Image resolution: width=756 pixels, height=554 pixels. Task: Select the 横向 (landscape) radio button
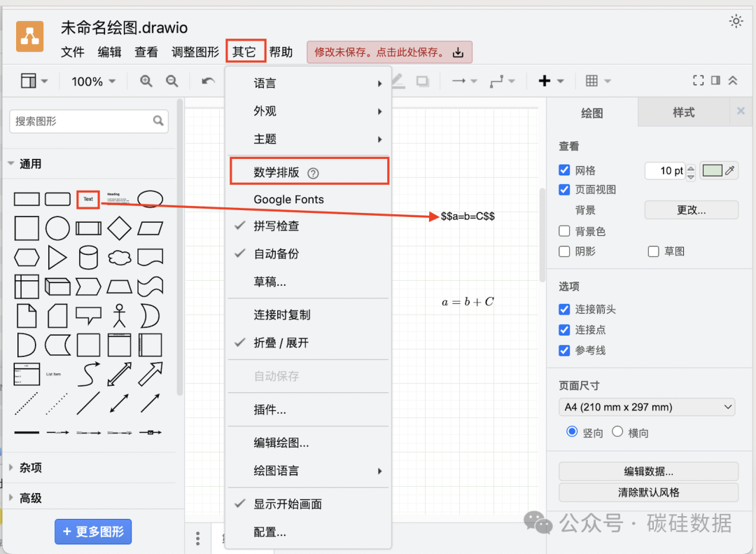pyautogui.click(x=617, y=432)
